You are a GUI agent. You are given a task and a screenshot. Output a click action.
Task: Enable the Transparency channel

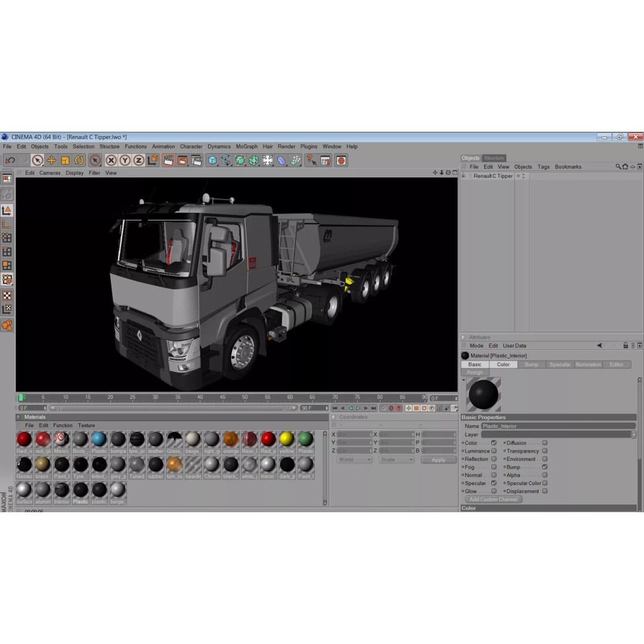click(x=544, y=451)
